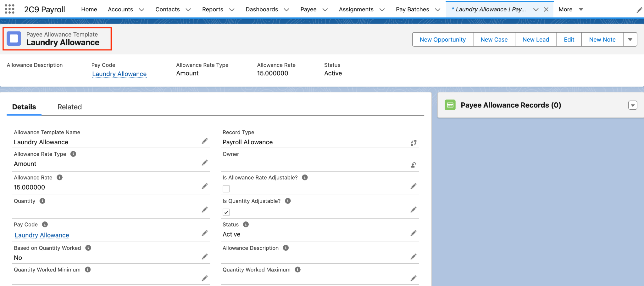Click the Change Owner icon
The height and width of the screenshot is (286, 644).
coord(414,165)
